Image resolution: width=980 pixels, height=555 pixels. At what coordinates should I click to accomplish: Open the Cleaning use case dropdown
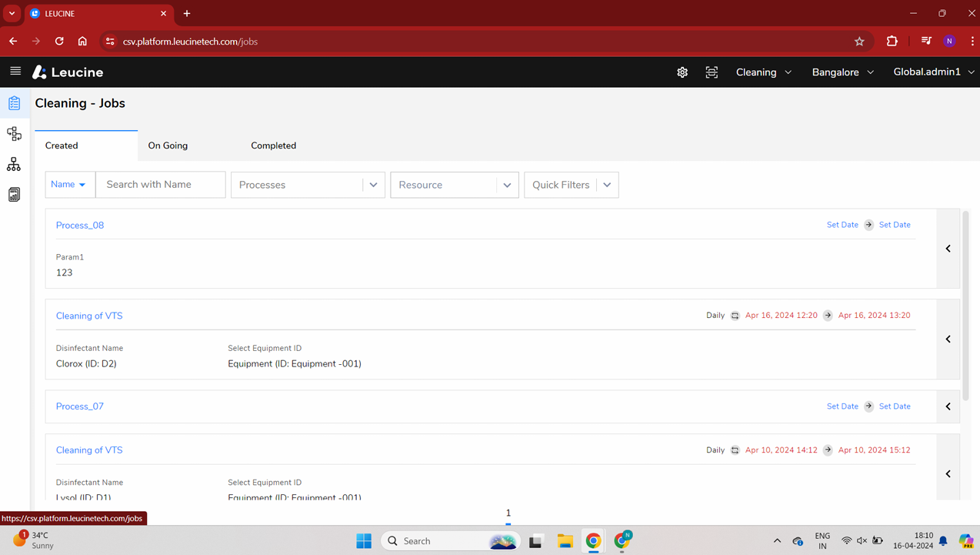763,72
